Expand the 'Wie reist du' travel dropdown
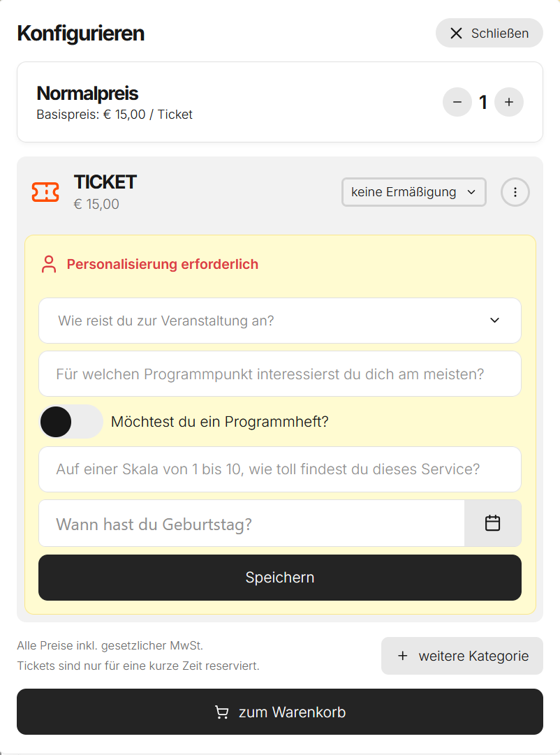560x755 pixels. point(279,321)
